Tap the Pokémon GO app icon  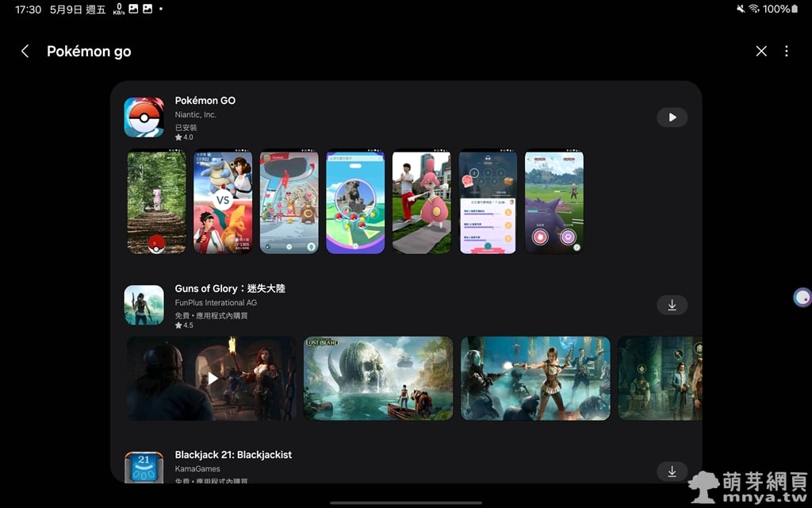144,117
